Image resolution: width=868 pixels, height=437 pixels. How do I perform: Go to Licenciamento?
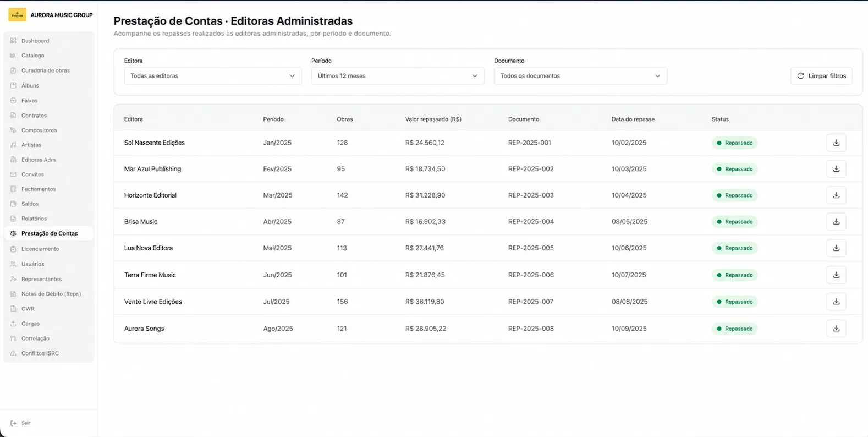pos(48,249)
